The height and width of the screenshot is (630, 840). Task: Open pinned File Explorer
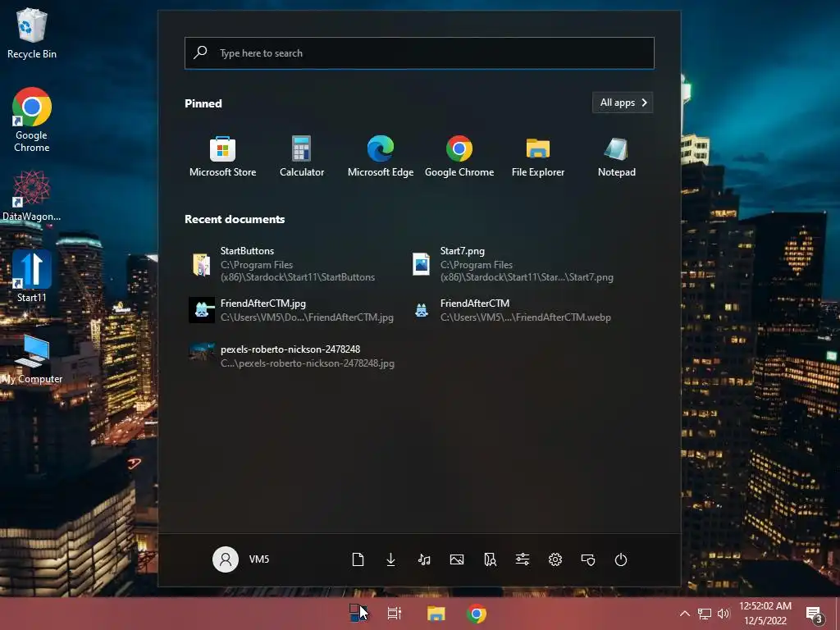coord(538,157)
